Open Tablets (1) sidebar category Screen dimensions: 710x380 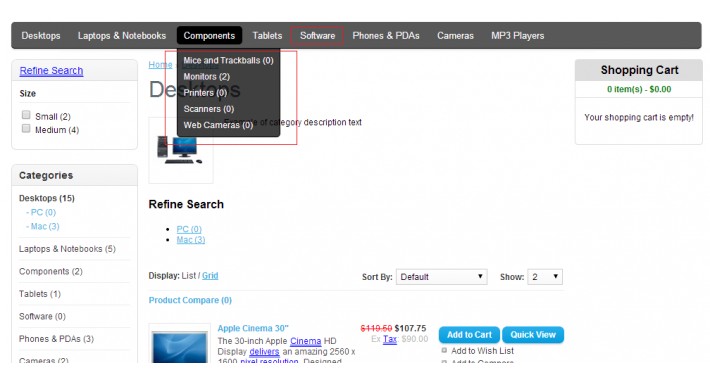pos(40,293)
